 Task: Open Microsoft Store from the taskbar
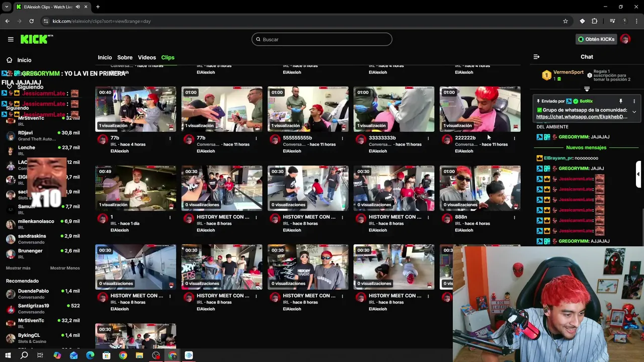(106, 355)
